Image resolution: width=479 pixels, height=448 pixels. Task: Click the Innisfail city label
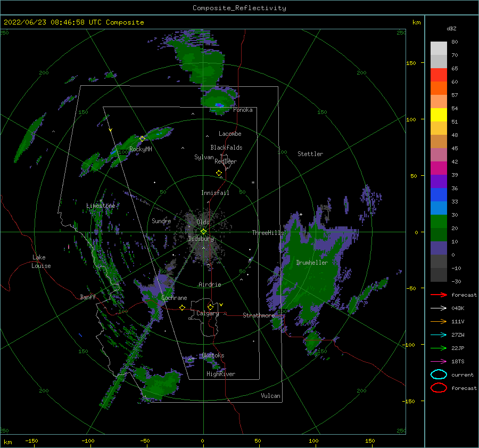click(215, 193)
